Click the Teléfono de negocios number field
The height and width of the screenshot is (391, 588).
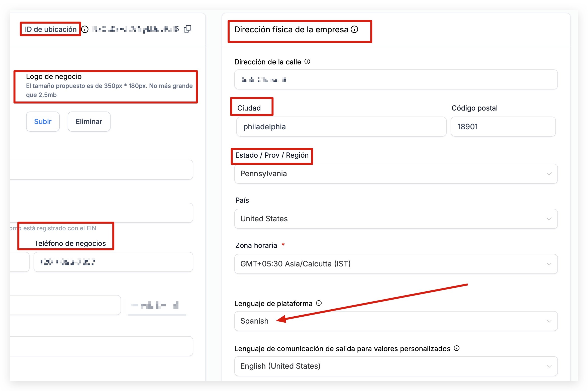click(x=113, y=262)
